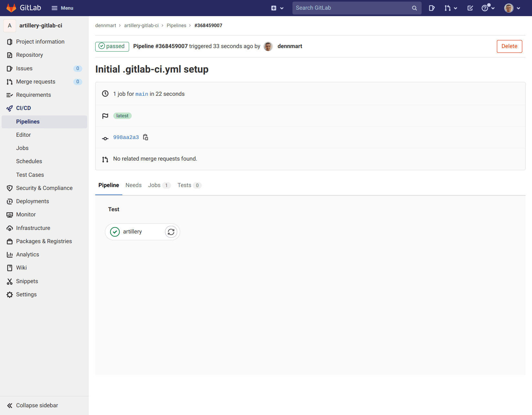Switch to the Tests tab
The height and width of the screenshot is (415, 532).
184,185
